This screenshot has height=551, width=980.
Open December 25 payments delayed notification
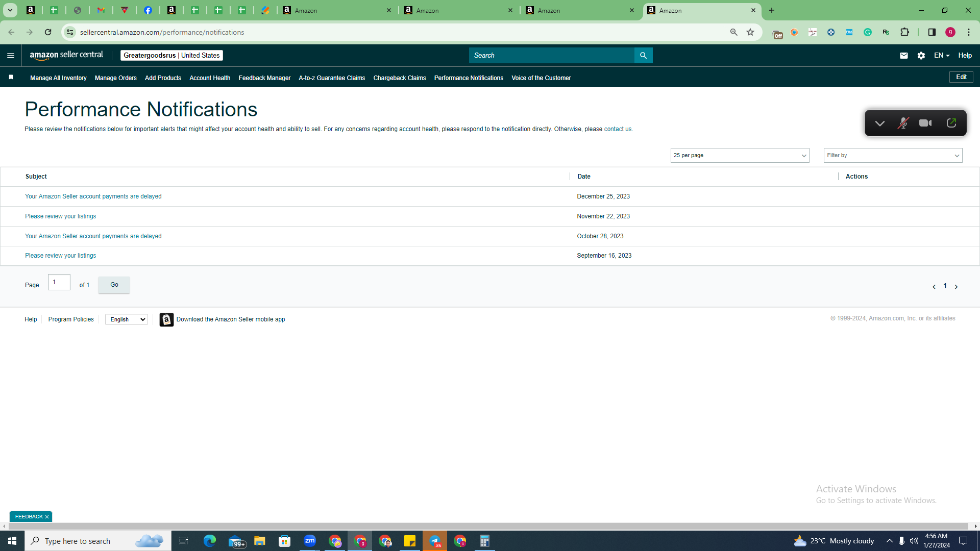point(93,196)
